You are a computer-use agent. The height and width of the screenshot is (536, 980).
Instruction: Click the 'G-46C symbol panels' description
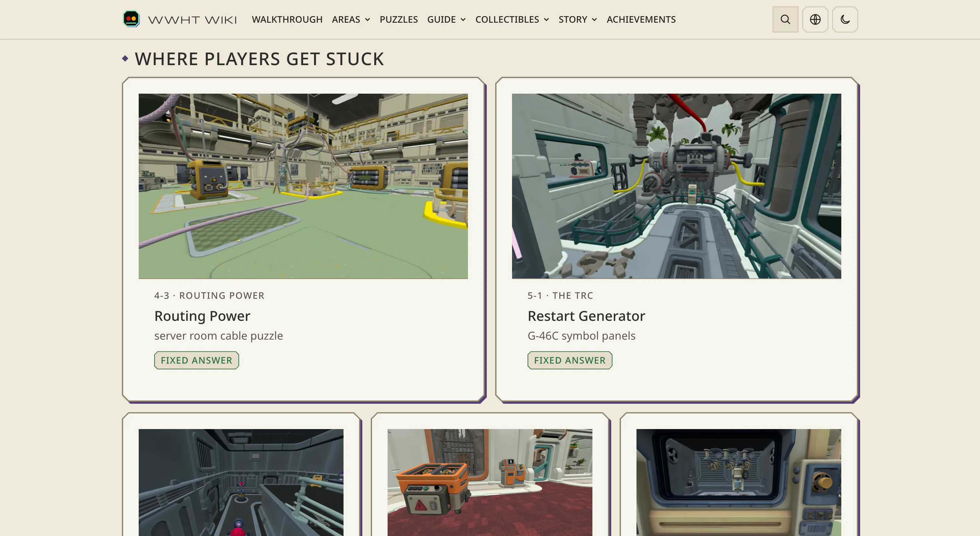pos(581,336)
